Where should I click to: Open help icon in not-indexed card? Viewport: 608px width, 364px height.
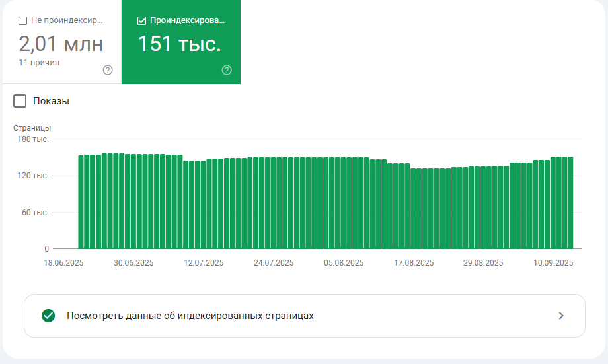[108, 70]
